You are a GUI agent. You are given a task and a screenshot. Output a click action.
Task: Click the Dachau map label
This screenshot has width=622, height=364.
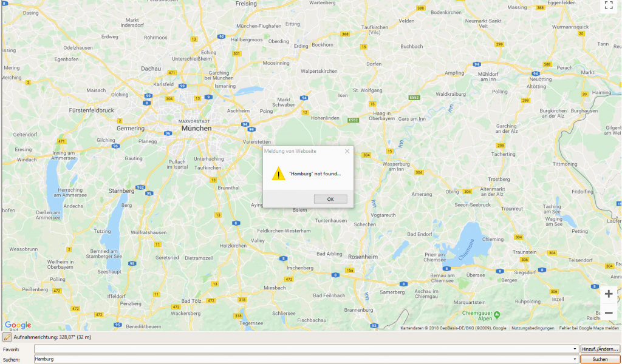coord(151,69)
